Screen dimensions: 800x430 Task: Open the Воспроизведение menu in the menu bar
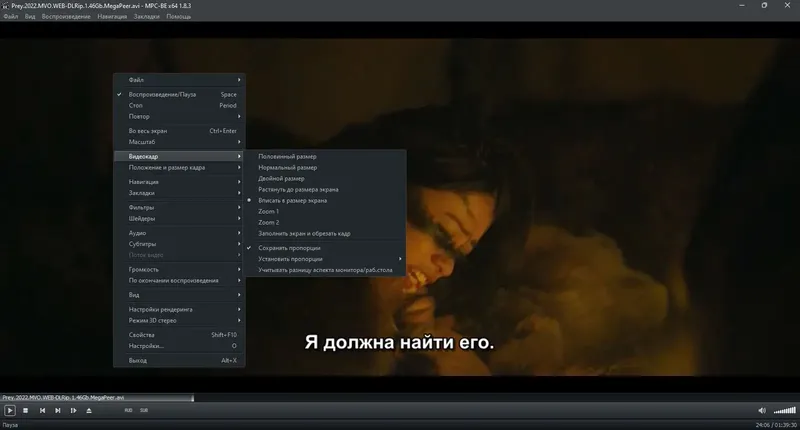pos(66,16)
